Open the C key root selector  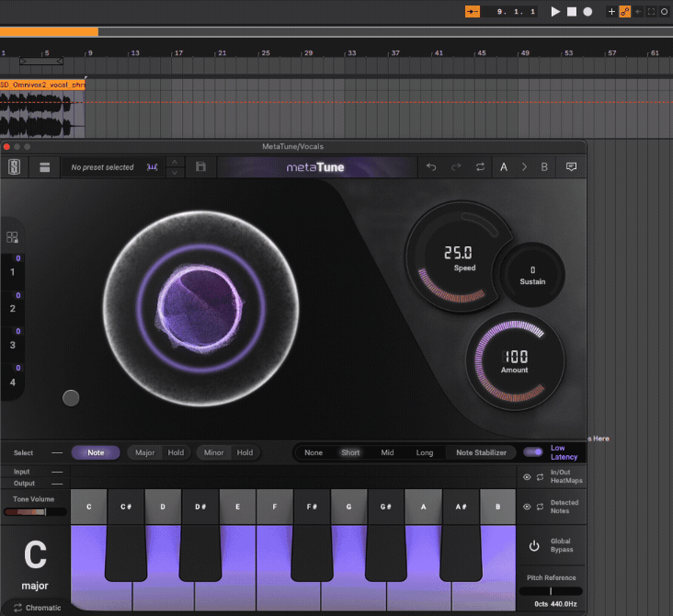point(35,554)
